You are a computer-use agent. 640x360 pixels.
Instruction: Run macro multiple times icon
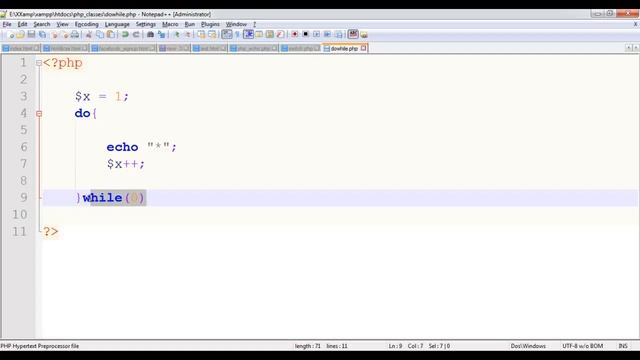(x=327, y=35)
